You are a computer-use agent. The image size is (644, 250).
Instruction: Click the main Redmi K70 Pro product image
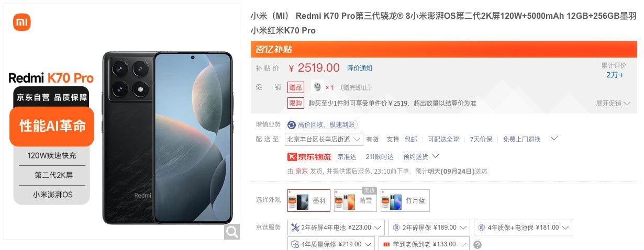pyautogui.click(x=168, y=138)
